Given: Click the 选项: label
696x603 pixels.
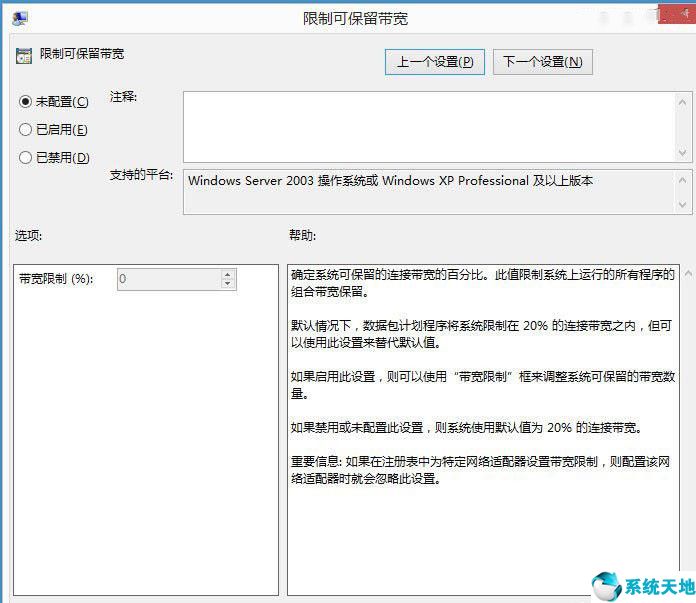Looking at the screenshot, I should point(28,235).
